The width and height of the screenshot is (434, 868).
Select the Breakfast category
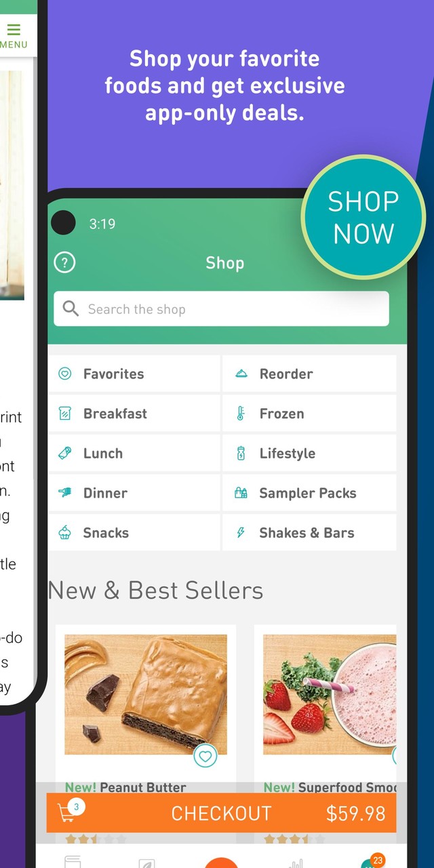point(134,414)
